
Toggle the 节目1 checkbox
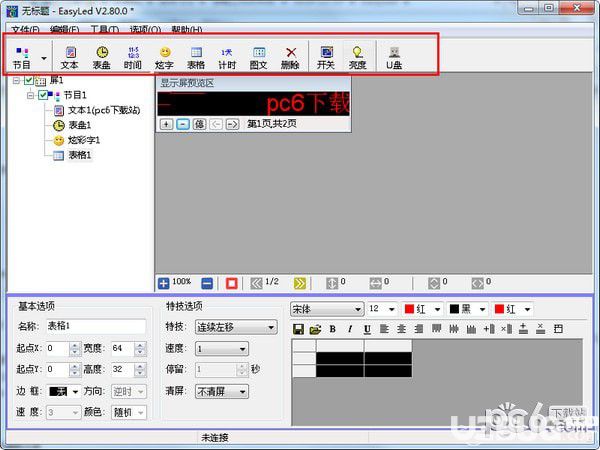point(43,95)
